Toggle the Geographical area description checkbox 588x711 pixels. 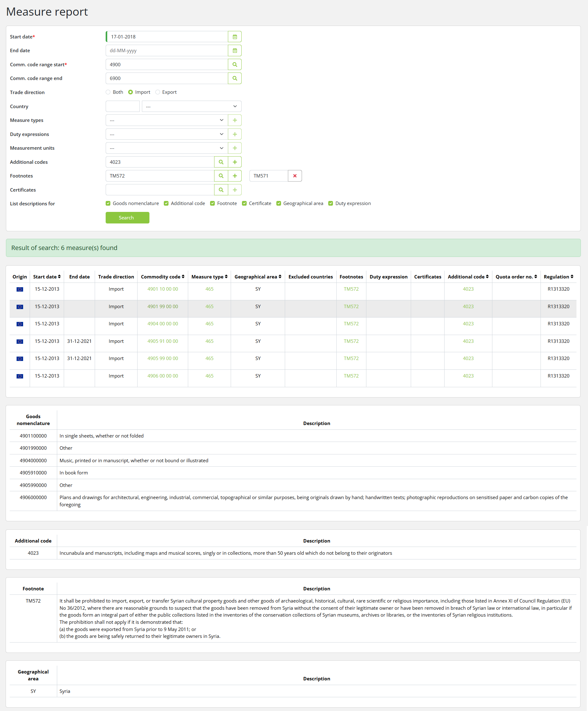279,203
